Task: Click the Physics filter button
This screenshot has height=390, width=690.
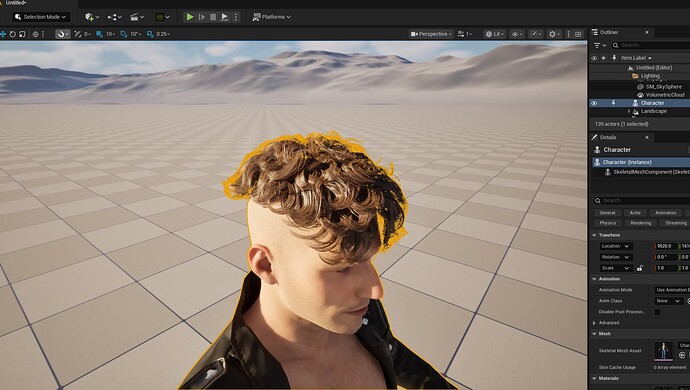Action: click(x=608, y=223)
